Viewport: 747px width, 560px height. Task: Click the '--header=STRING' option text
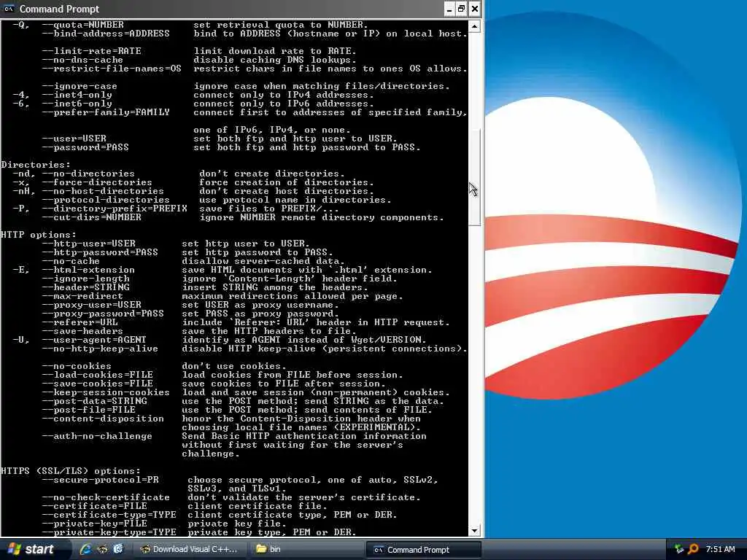coord(85,287)
